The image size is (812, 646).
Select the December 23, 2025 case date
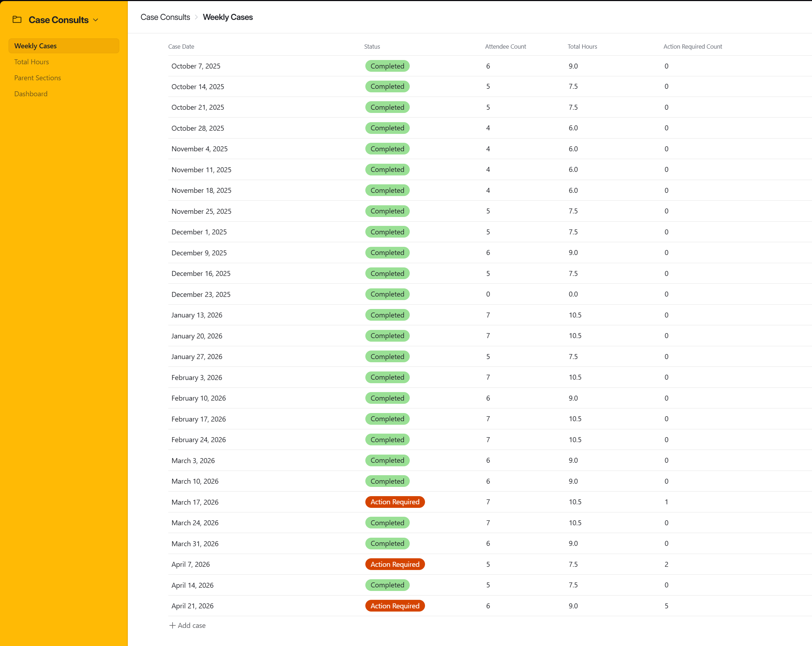point(201,294)
